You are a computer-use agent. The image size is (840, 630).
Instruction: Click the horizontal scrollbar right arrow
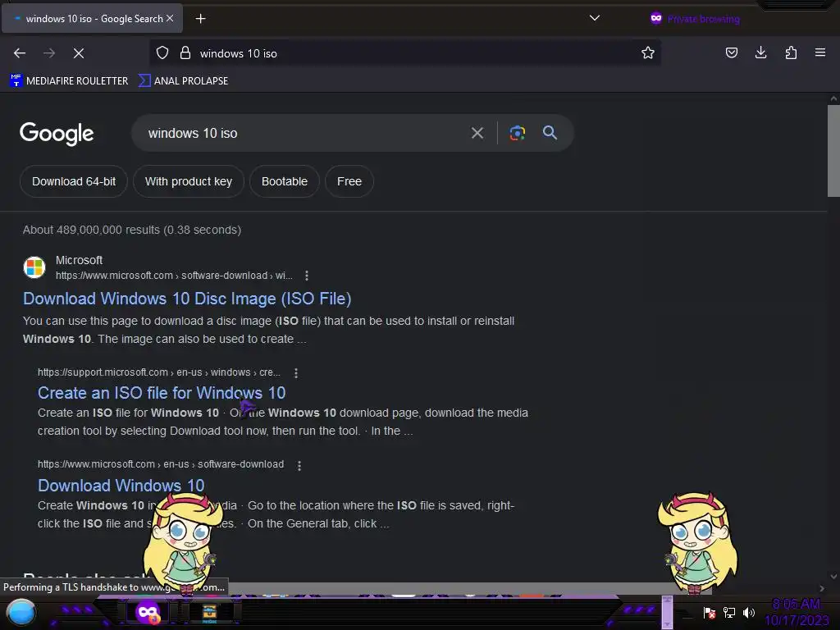click(x=821, y=588)
